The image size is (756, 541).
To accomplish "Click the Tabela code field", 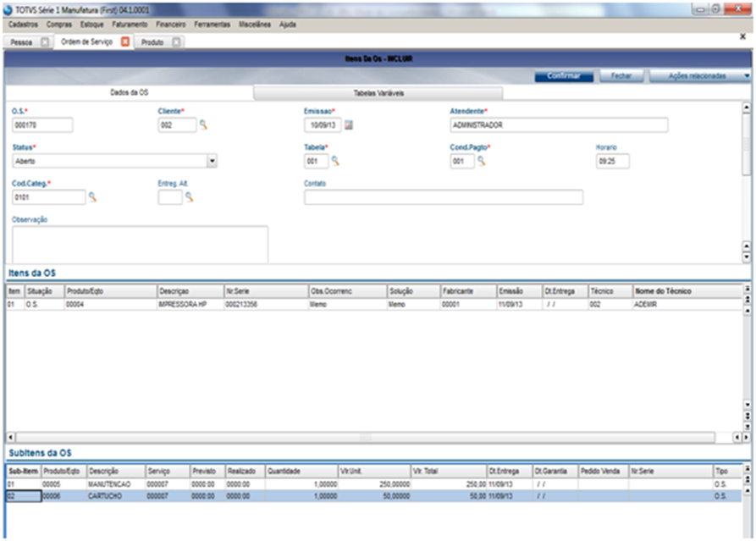I will [x=317, y=161].
